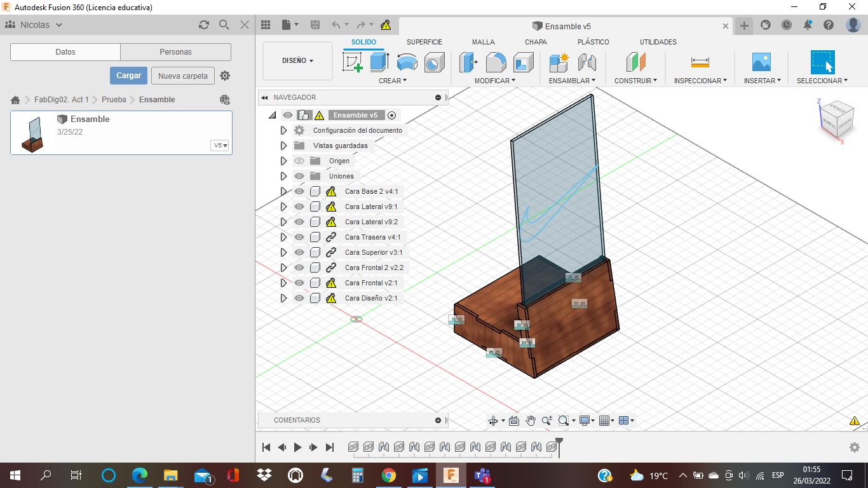Click the Nueva carpeta button
The width and height of the screenshot is (868, 488).
(182, 76)
